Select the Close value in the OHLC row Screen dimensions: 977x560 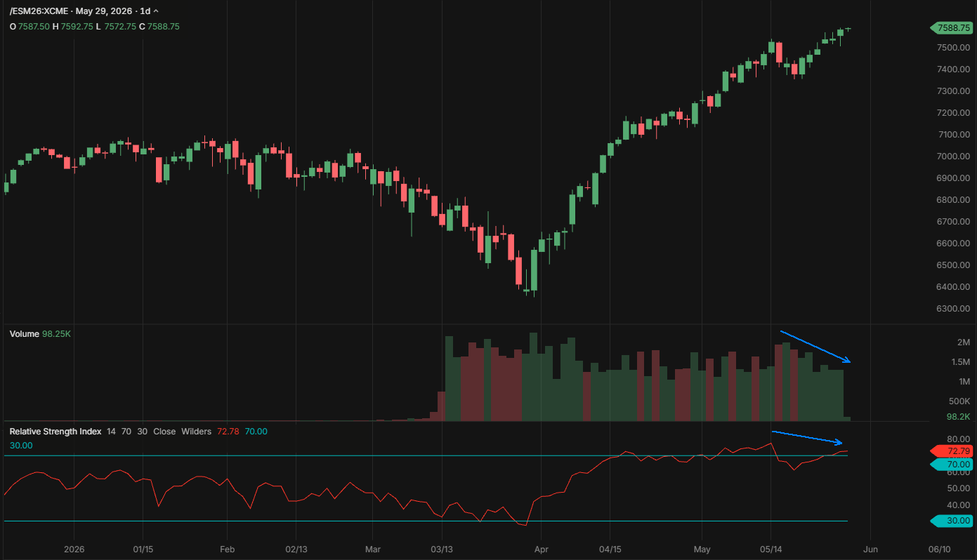[164, 27]
